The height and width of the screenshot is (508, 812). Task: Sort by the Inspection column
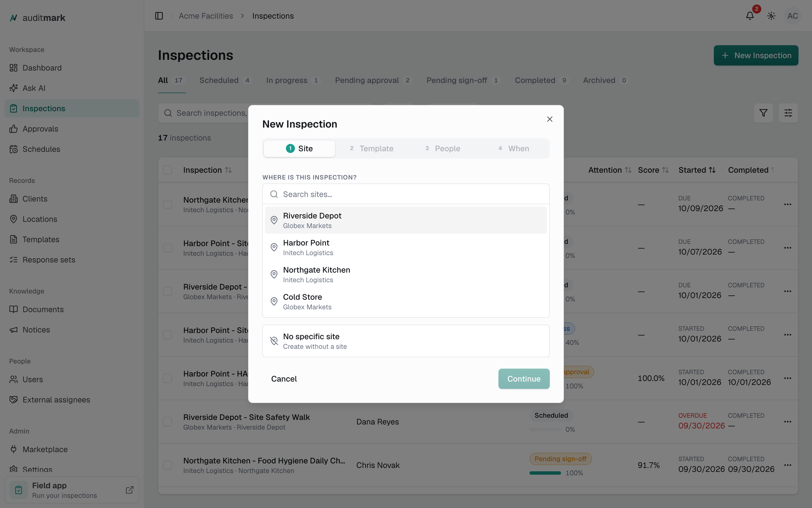click(207, 170)
